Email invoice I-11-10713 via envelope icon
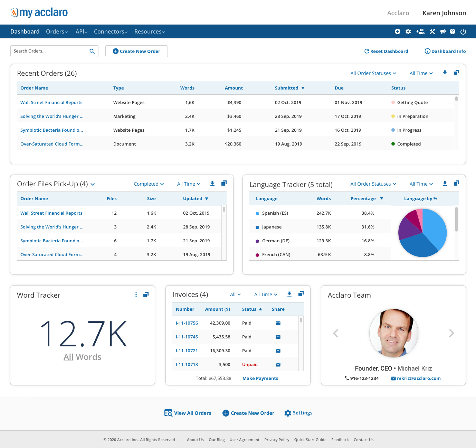 click(x=278, y=364)
